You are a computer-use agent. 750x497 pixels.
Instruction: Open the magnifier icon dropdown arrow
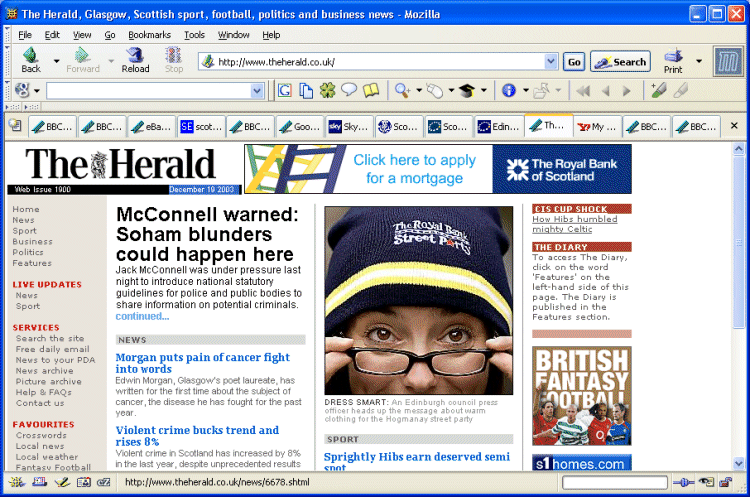click(419, 90)
